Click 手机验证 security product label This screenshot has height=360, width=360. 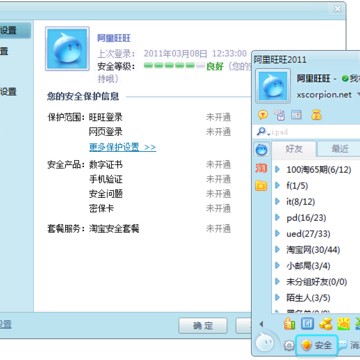106,179
